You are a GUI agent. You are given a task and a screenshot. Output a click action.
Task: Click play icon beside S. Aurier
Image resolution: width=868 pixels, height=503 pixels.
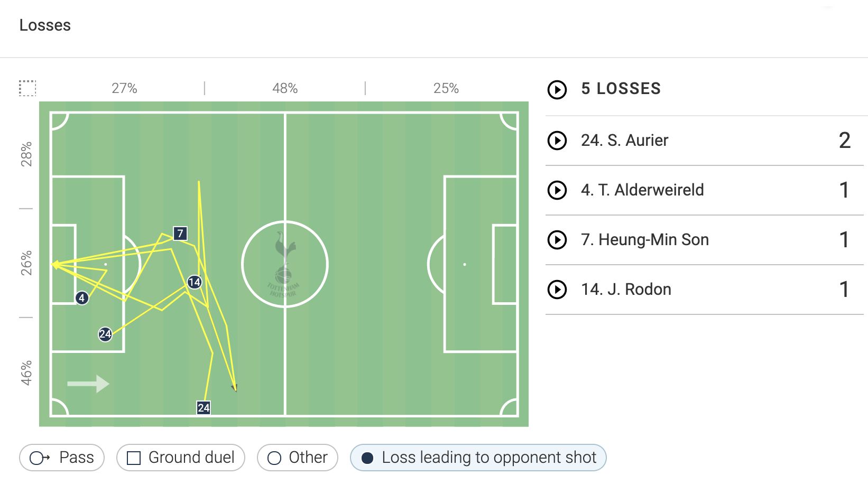557,141
